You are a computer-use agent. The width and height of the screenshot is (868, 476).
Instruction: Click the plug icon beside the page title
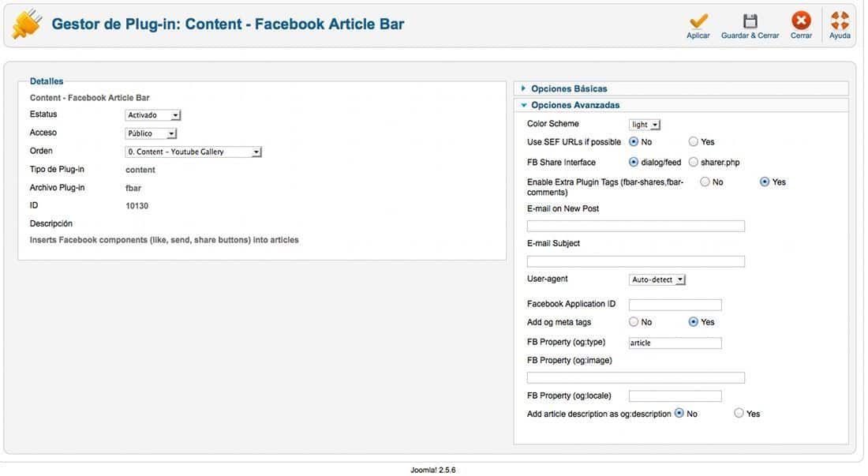(26, 24)
